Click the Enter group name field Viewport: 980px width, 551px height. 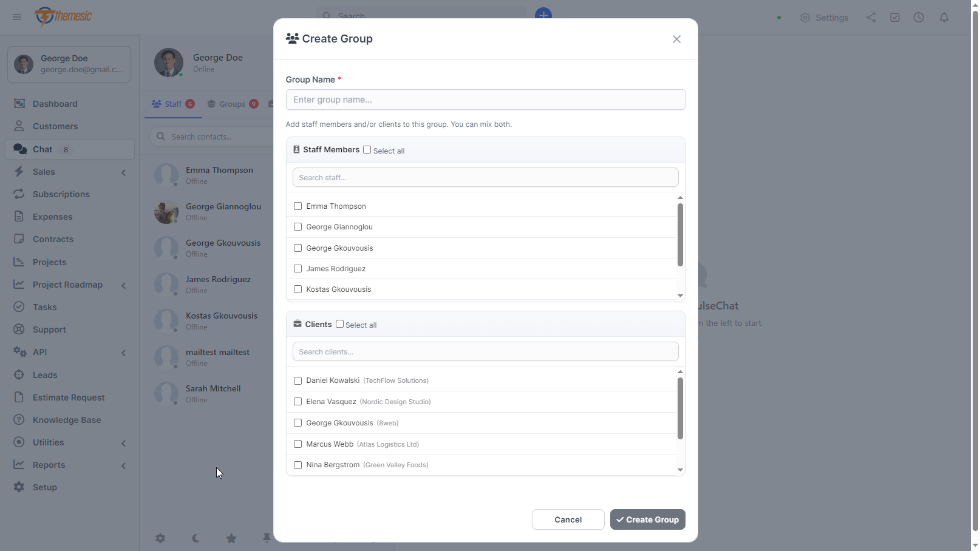click(x=485, y=99)
